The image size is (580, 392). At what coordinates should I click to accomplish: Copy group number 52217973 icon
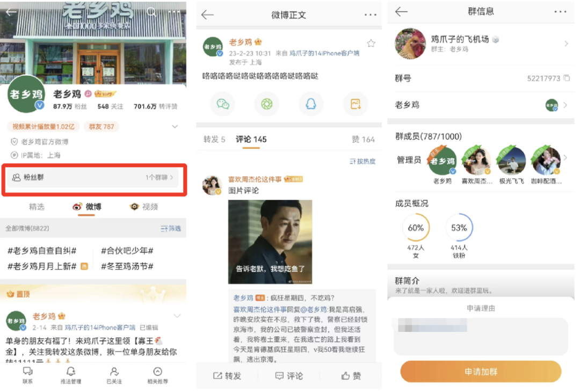567,78
